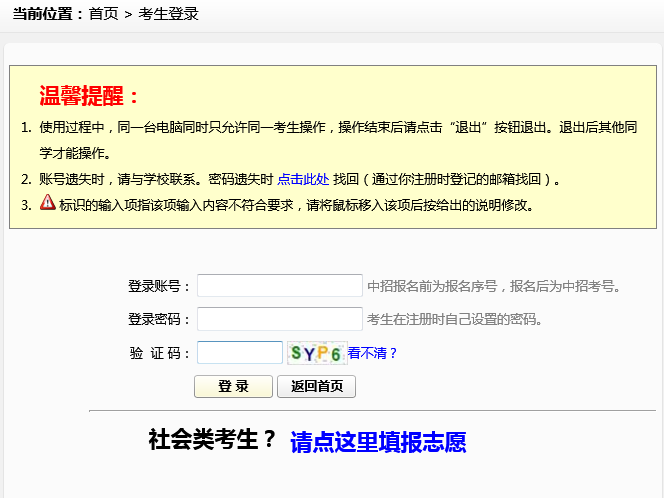
Task: Click the red warning triangle icon
Action: (x=48, y=203)
